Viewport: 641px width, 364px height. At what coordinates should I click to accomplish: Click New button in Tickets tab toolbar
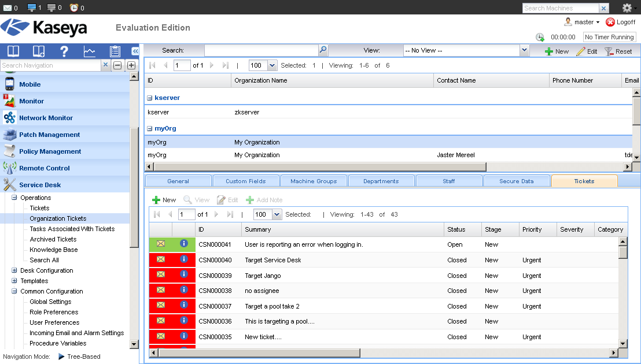pos(164,200)
